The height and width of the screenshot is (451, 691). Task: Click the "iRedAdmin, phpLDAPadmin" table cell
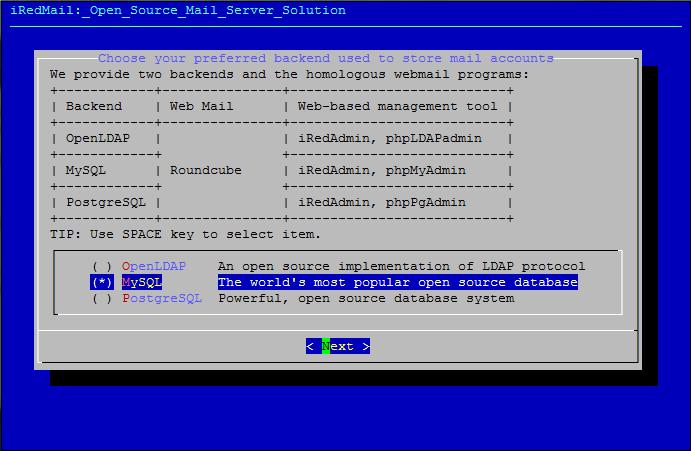(x=390, y=139)
